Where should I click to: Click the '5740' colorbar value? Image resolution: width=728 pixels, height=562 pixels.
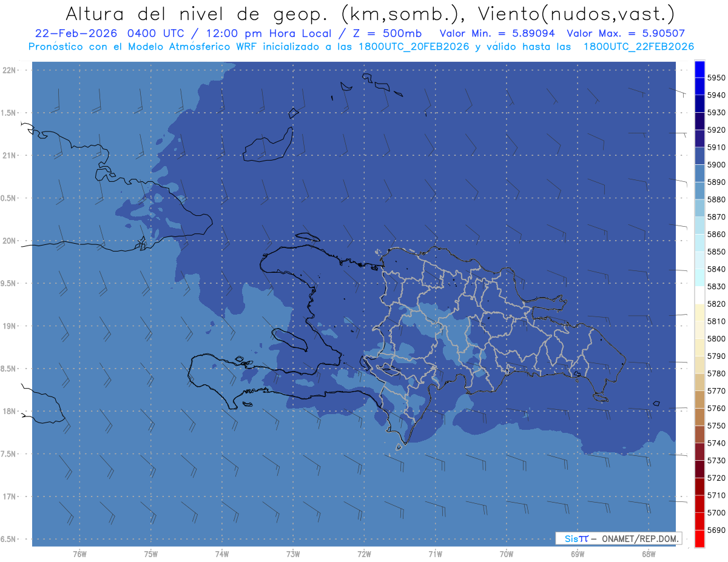pos(716,443)
